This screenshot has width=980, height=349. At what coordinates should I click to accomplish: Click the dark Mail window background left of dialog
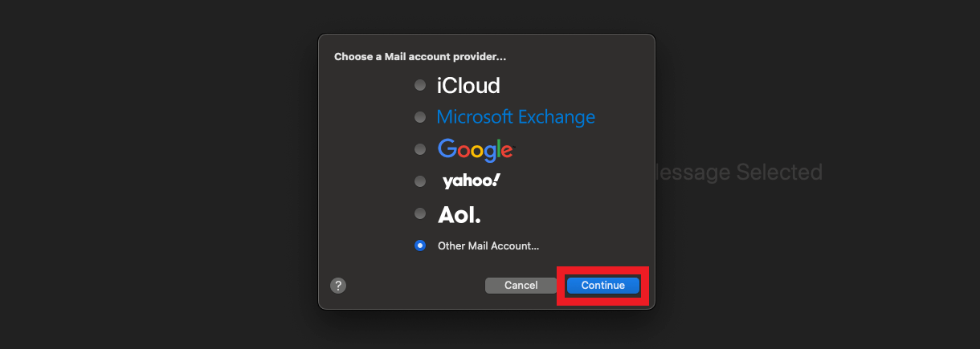coord(161,177)
